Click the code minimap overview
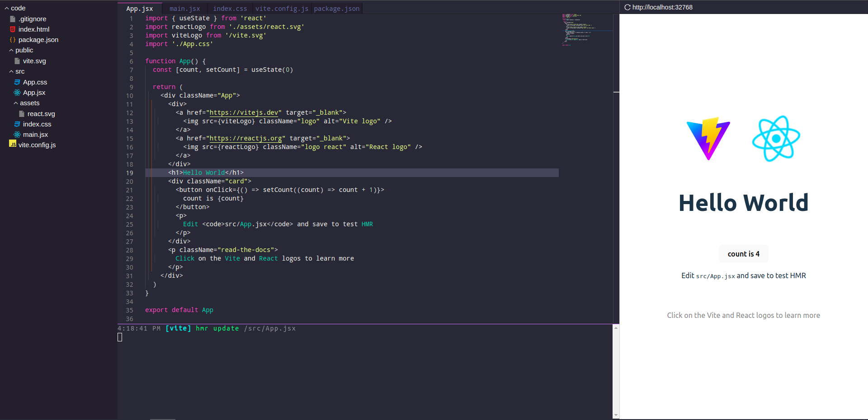This screenshot has height=420, width=868. [x=587, y=30]
